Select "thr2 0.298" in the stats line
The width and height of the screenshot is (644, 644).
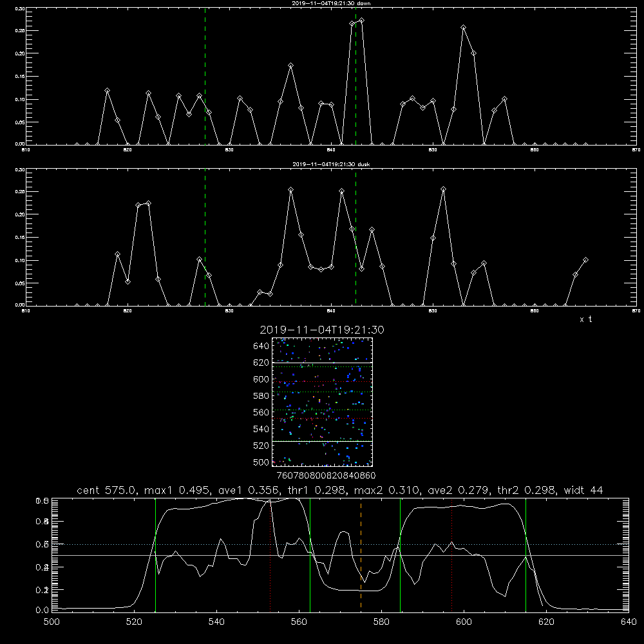pyautogui.click(x=527, y=490)
